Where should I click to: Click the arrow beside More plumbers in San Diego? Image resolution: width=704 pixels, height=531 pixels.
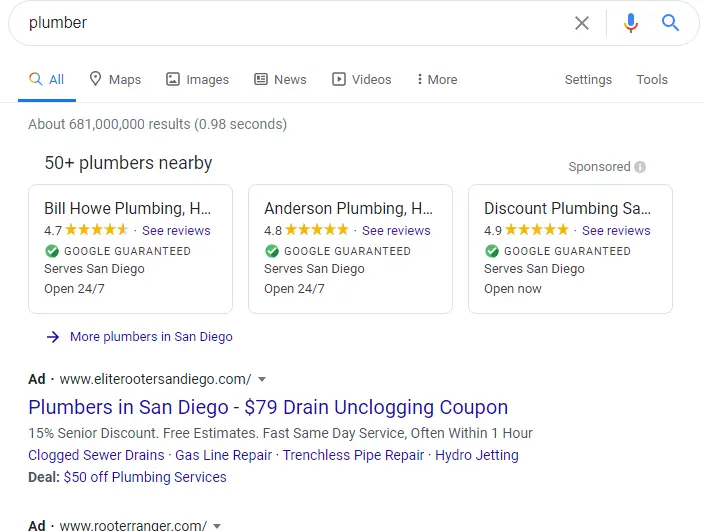(x=53, y=337)
